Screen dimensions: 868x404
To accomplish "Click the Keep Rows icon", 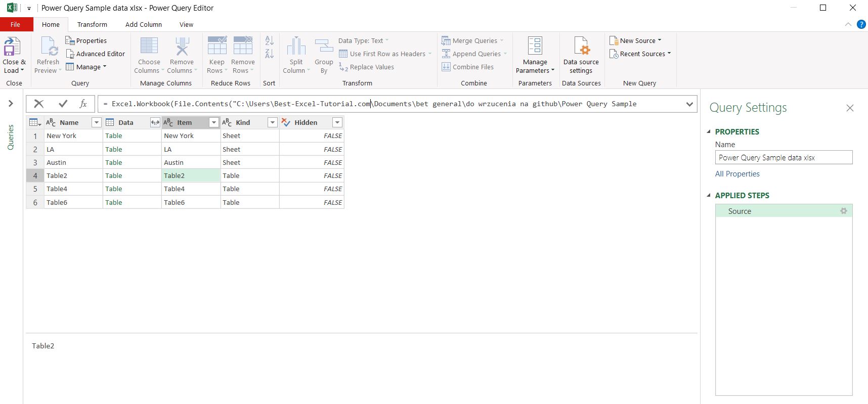I will 217,46.
